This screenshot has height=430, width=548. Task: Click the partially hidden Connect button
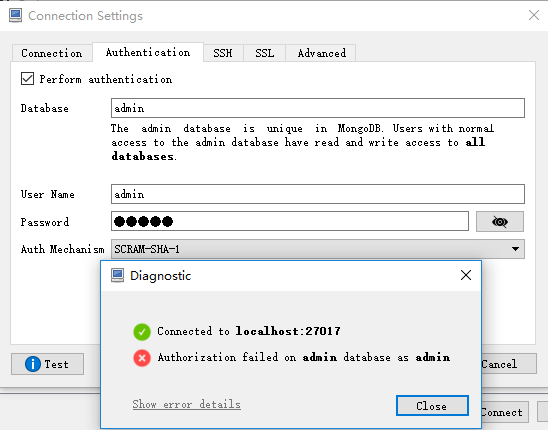coord(505,412)
